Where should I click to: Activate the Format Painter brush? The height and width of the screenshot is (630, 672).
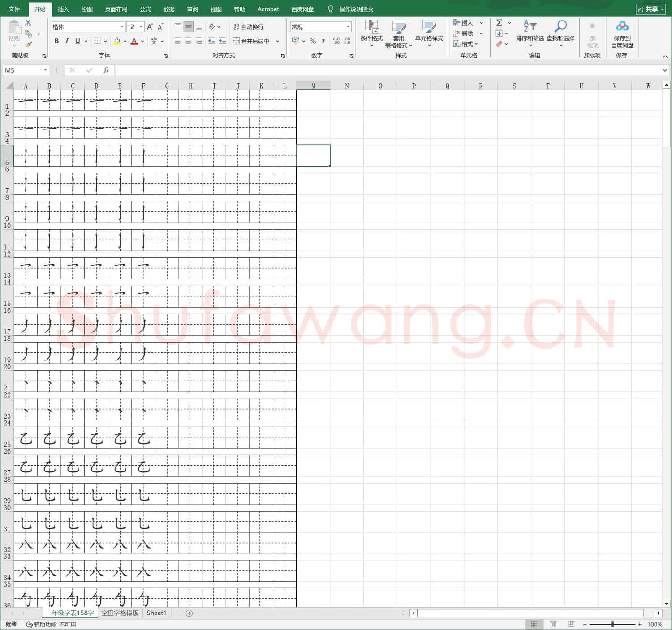coord(28,44)
